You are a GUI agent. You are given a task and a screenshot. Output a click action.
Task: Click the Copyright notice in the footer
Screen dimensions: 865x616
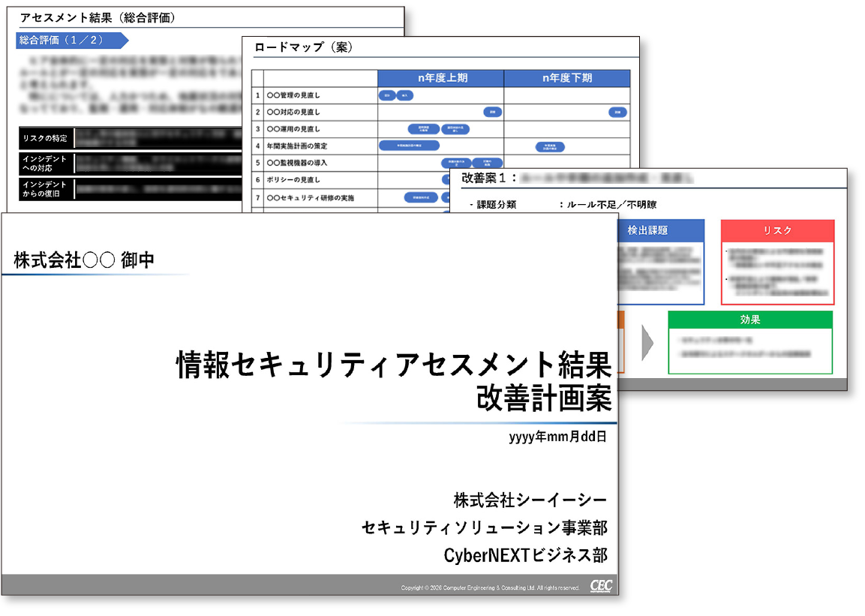point(491,588)
